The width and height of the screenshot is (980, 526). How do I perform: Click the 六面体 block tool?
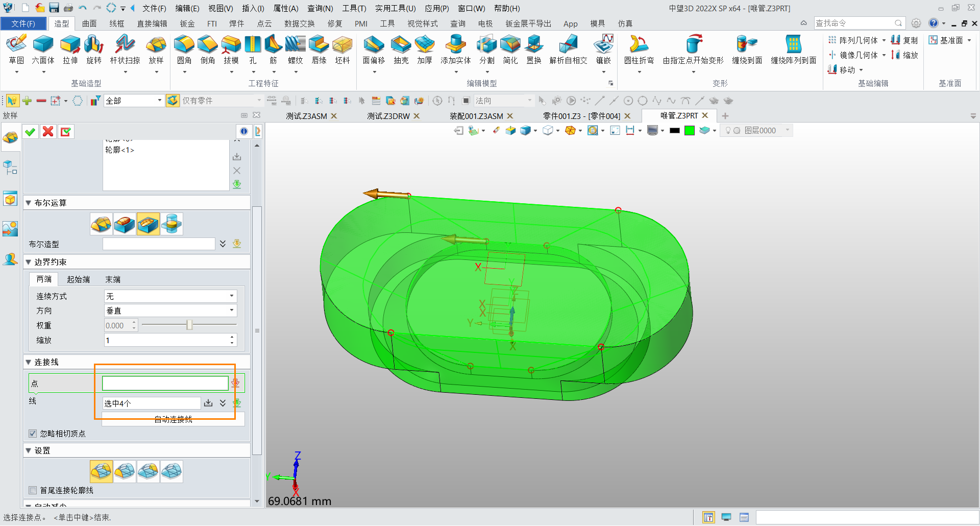(x=43, y=50)
